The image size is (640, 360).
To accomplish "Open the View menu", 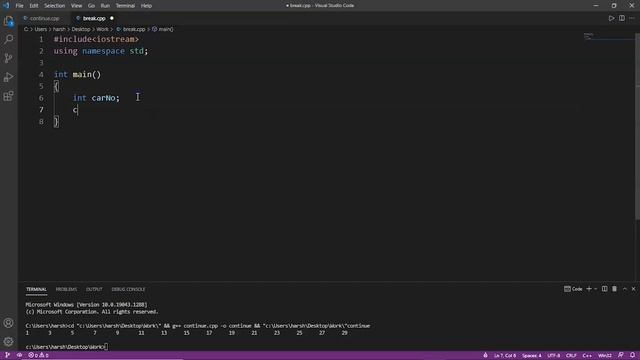I will (x=76, y=6).
